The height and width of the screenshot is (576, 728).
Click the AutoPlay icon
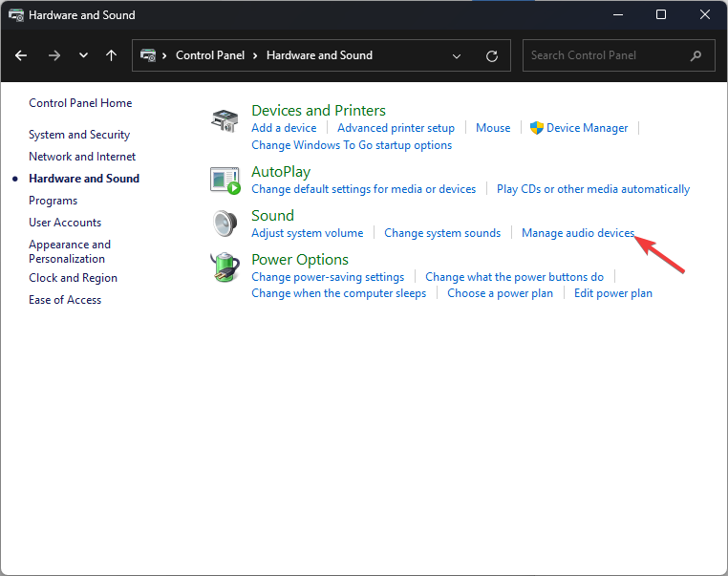coord(224,180)
